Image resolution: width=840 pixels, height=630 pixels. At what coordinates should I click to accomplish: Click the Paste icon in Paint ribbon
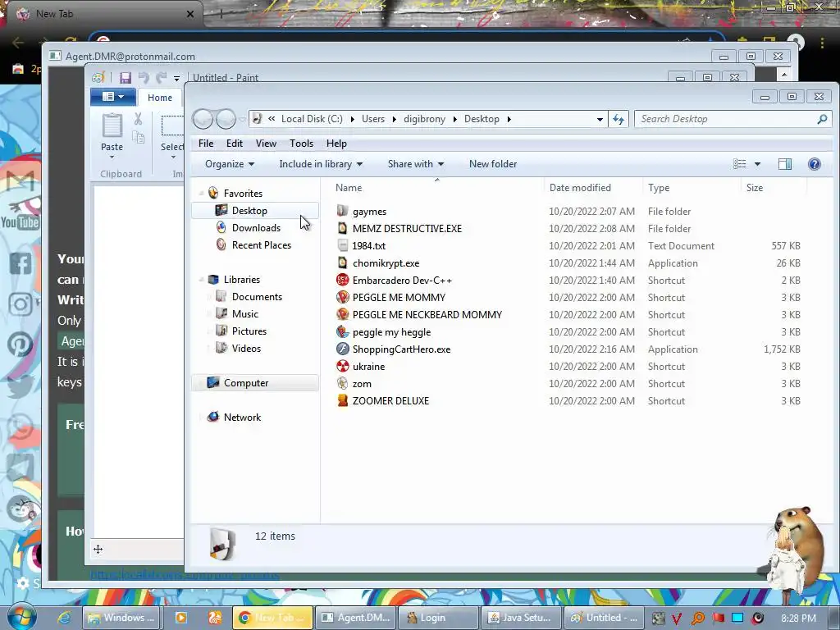pos(112,126)
